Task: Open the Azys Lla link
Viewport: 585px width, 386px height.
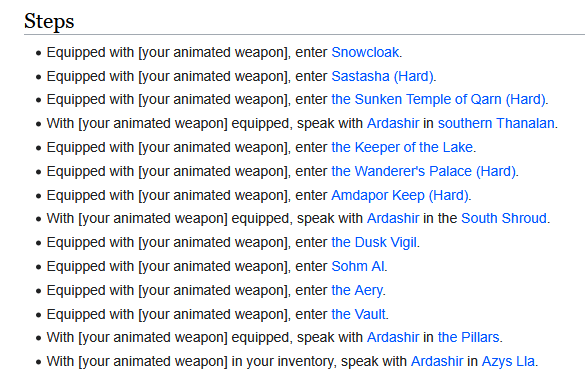Action: click(x=509, y=362)
